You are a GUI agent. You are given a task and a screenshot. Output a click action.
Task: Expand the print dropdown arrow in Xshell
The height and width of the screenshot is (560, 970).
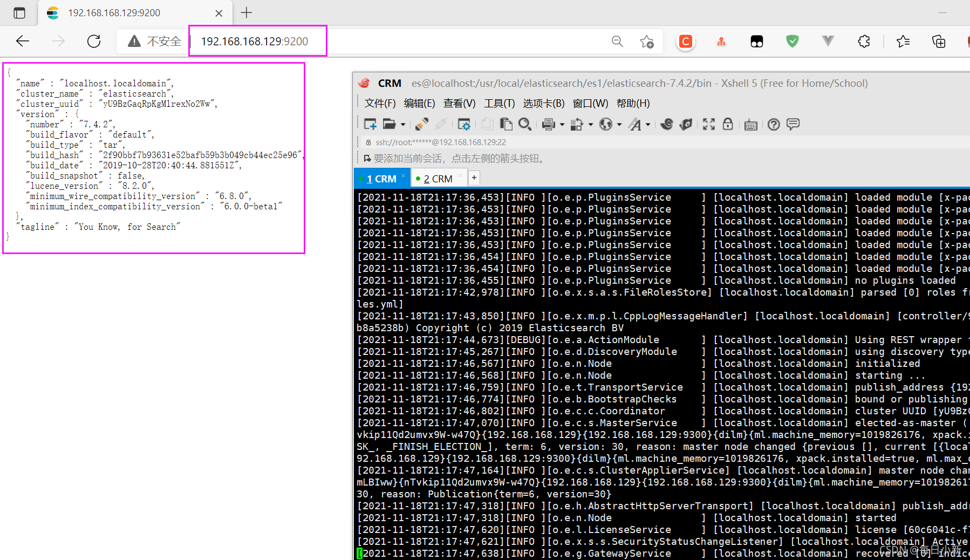[x=562, y=125]
